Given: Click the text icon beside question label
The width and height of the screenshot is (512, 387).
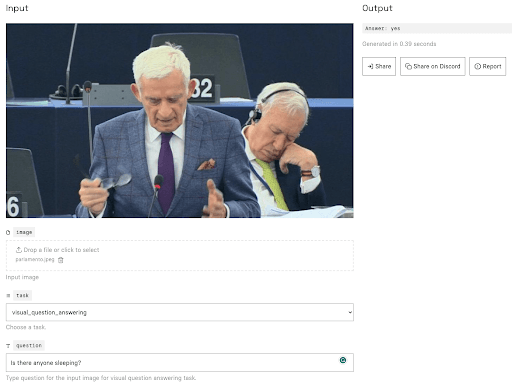Looking at the screenshot, I should [x=8, y=346].
